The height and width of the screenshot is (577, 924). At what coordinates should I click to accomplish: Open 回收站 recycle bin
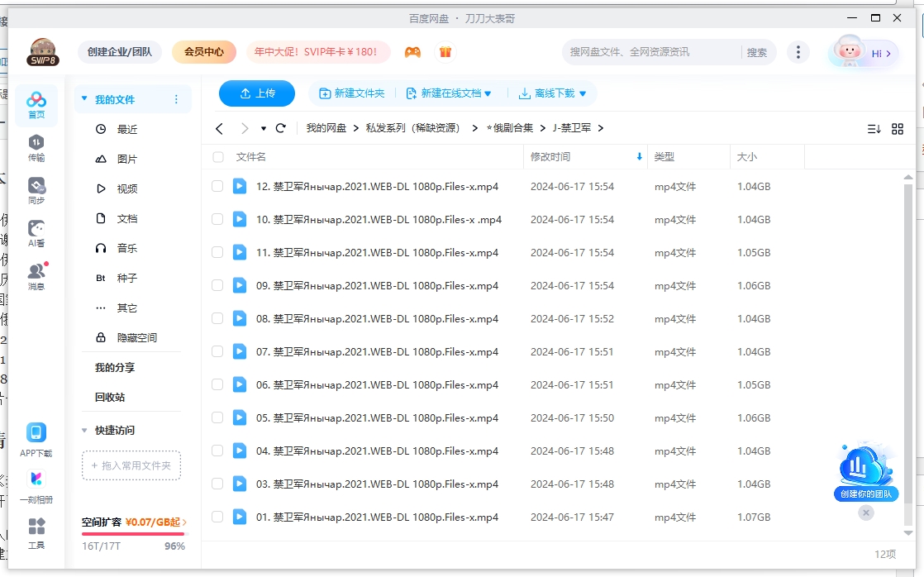[x=110, y=398]
